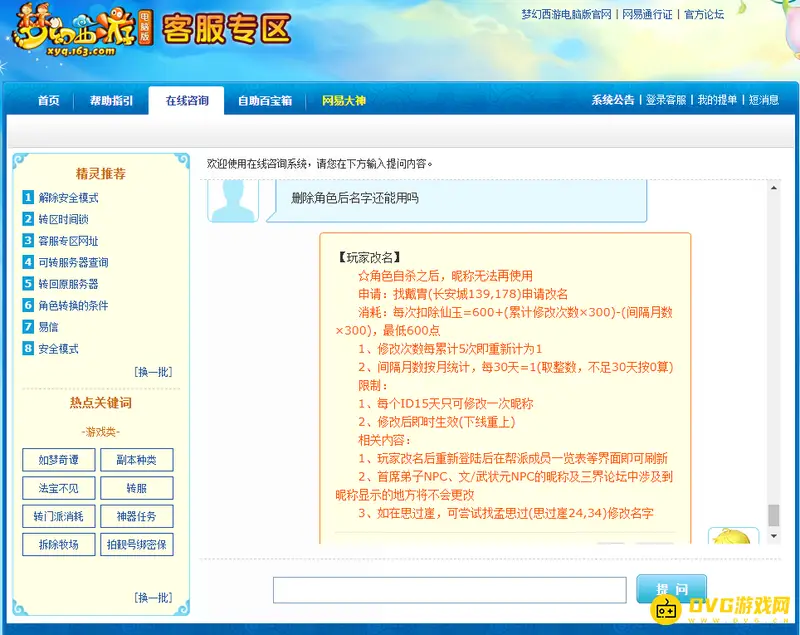Click 换一批 under 精灵推荐 list
The width and height of the screenshot is (800, 635).
click(153, 372)
